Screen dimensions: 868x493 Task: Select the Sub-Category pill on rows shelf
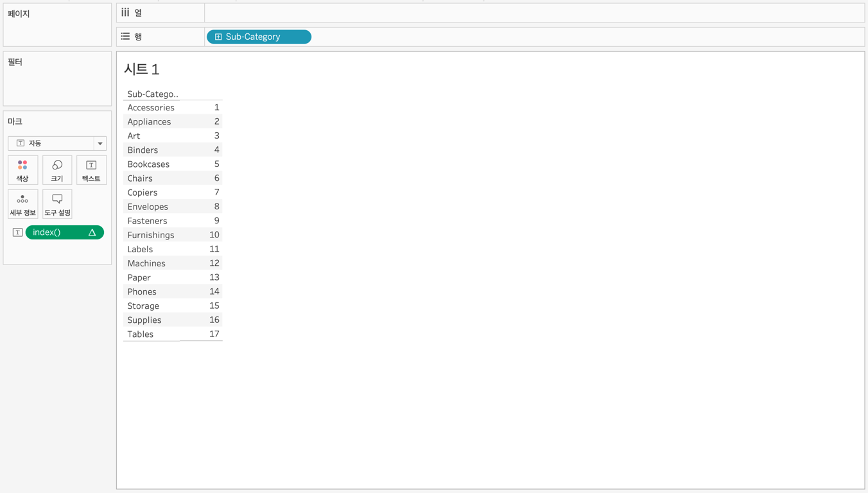click(x=259, y=37)
